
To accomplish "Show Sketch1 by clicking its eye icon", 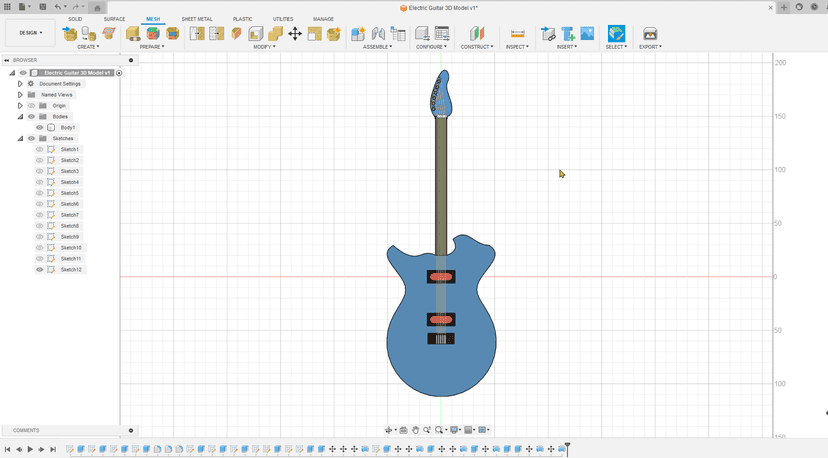I will pyautogui.click(x=40, y=150).
